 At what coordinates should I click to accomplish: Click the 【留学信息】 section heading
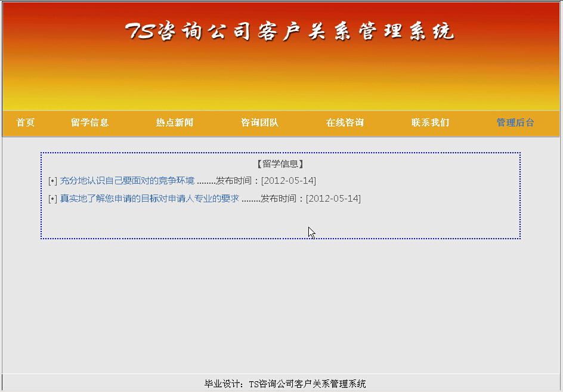(x=280, y=164)
